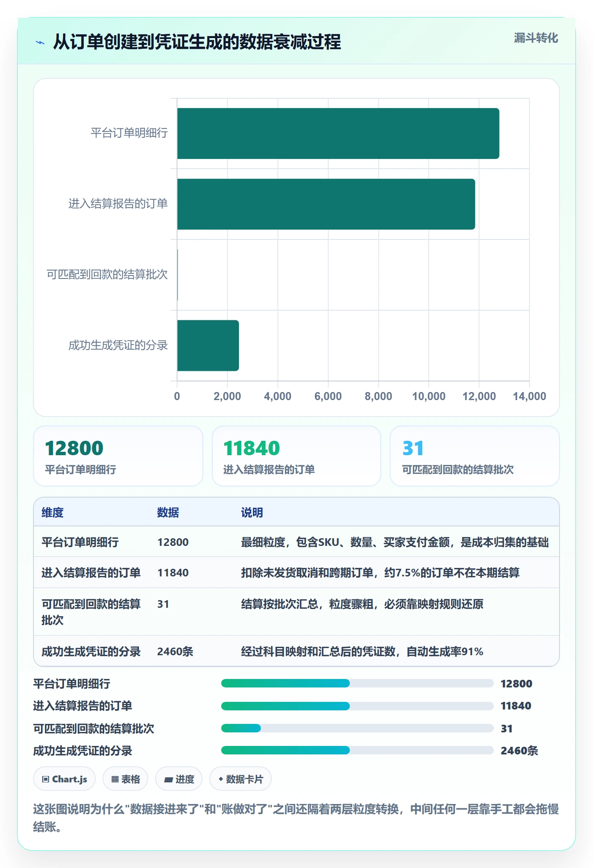
Task: Click the 数据 column header
Action: [x=168, y=512]
